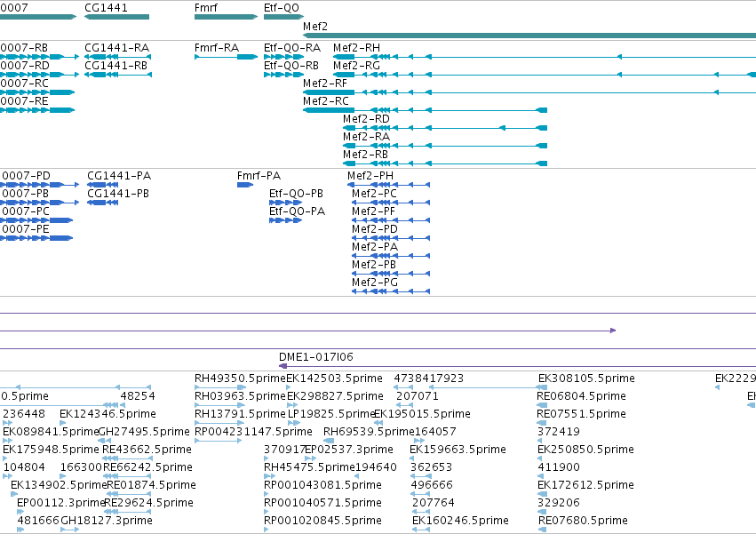This screenshot has height=534, width=756.
Task: Click EST RH13791.5prime label
Action: 240,414
